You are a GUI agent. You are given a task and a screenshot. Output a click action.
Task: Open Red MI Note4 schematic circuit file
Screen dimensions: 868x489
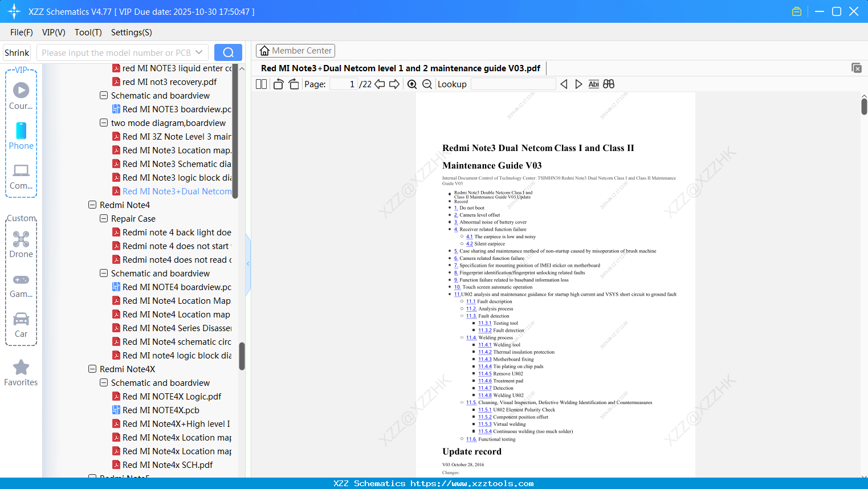[x=172, y=341]
